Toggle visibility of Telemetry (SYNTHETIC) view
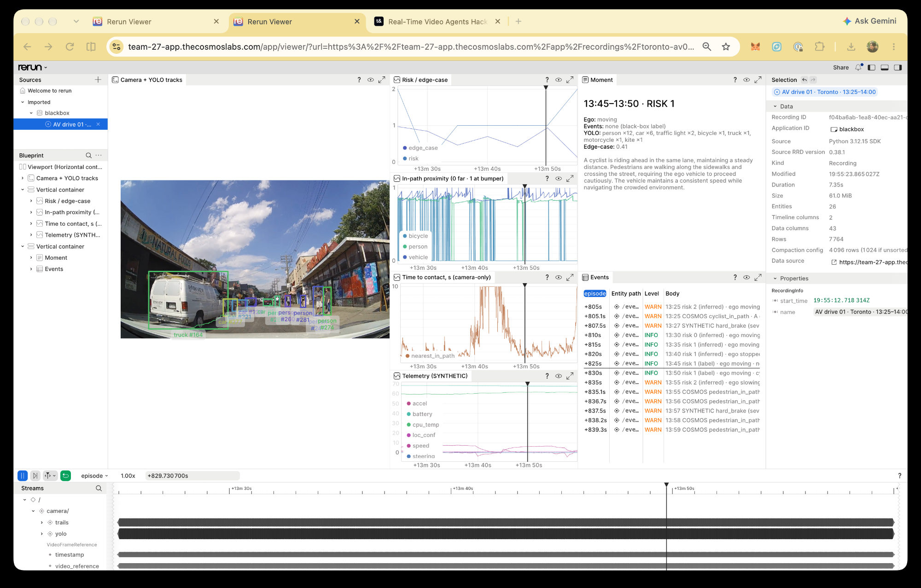Image resolution: width=921 pixels, height=588 pixels. (559, 376)
